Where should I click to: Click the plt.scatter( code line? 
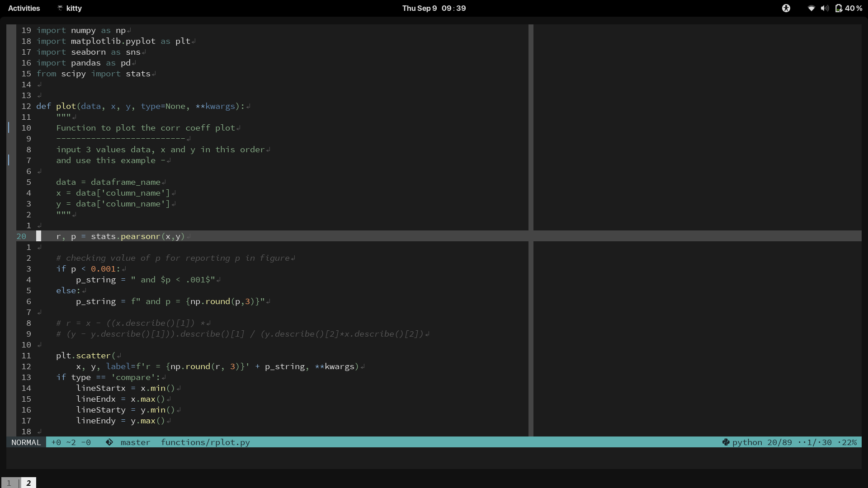pos(85,356)
